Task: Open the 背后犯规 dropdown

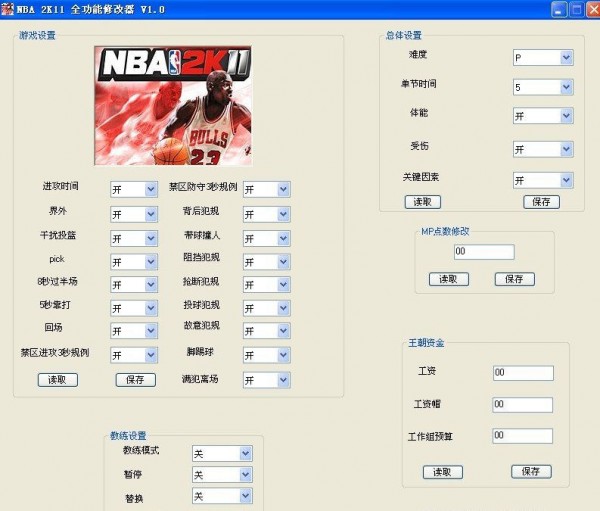Action: pos(267,214)
